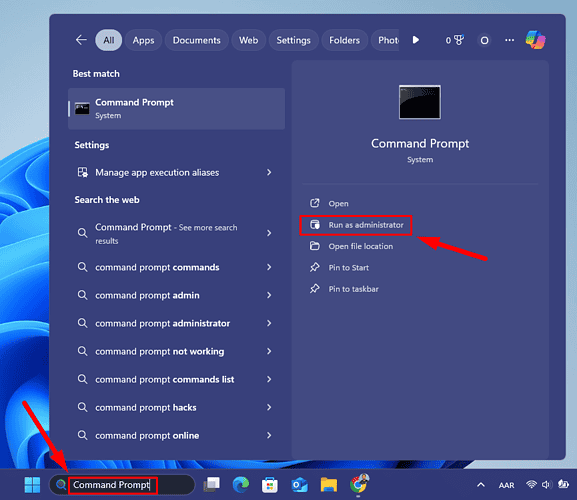The width and height of the screenshot is (577, 500).
Task: Open the three-dots more options menu
Action: (509, 40)
